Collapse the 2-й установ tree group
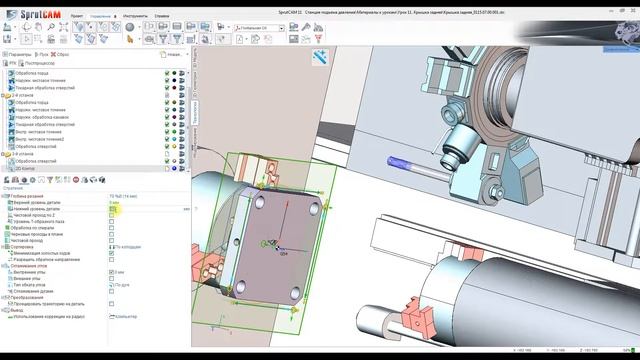 click(x=3, y=95)
